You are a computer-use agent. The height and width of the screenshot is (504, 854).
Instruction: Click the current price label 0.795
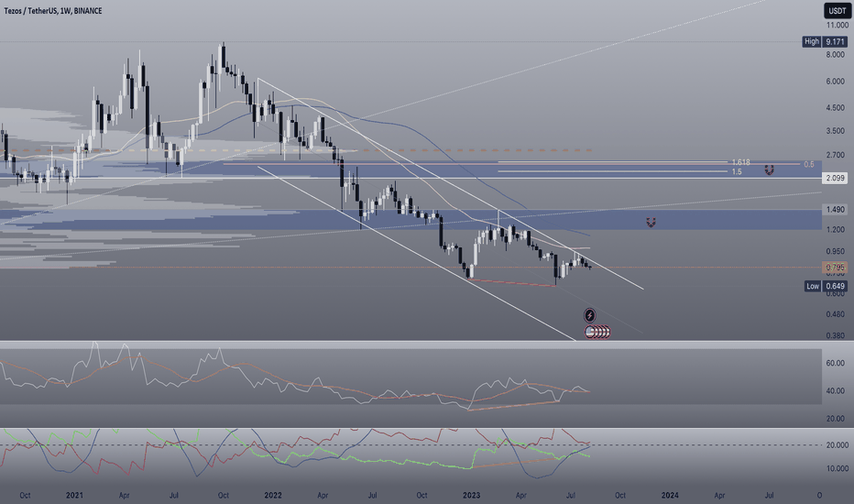point(835,267)
